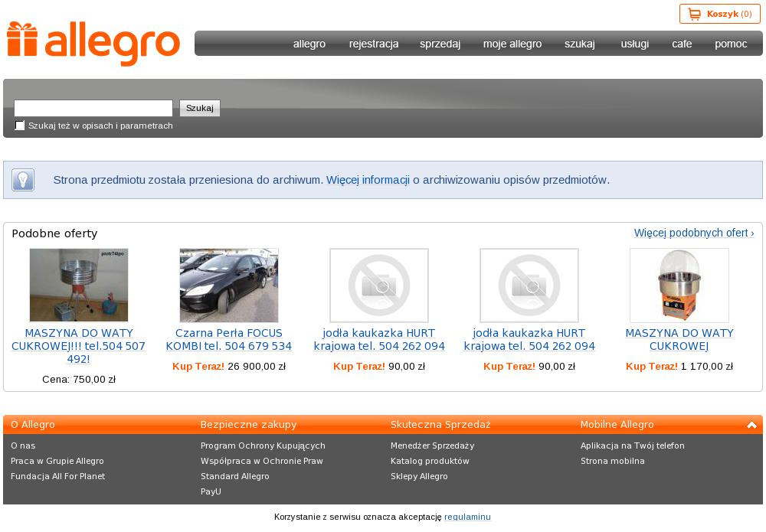Open the Więcej informacji link
Screen dimensions: 766x532
pos(368,180)
